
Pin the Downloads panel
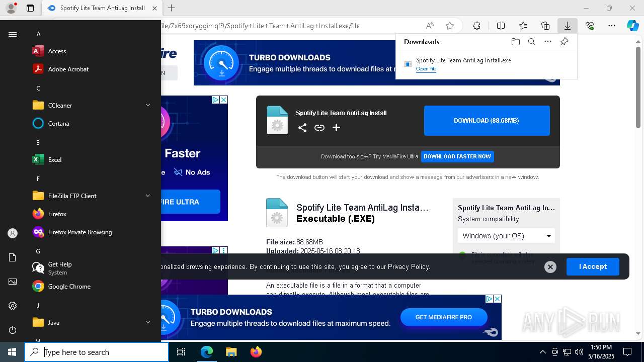point(564,42)
